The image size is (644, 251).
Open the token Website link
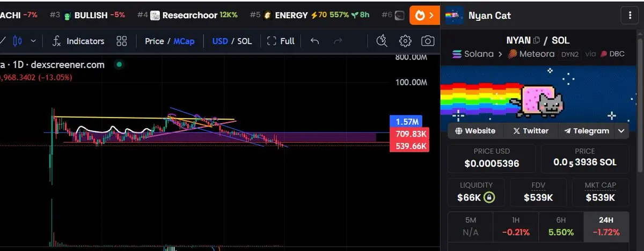click(475, 130)
